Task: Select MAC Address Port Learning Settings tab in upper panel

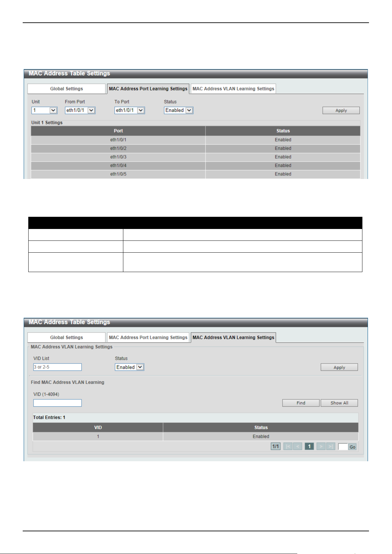Action: [x=148, y=89]
